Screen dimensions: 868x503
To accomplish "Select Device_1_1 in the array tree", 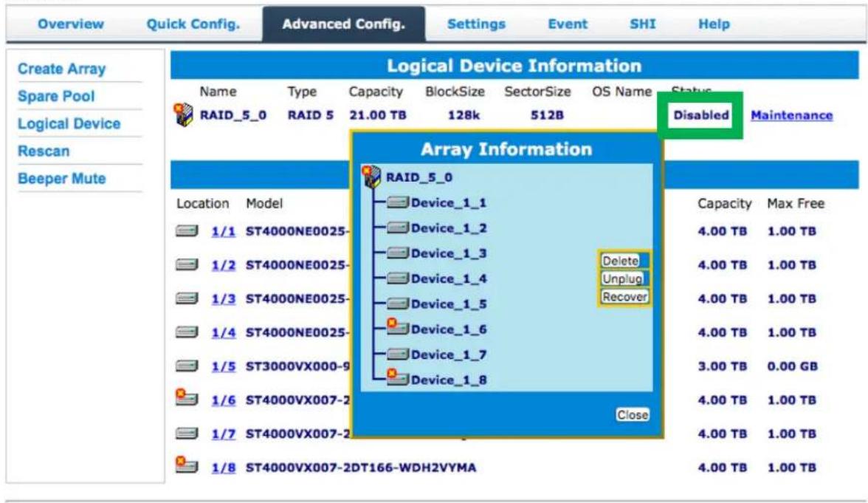I will pos(449,202).
